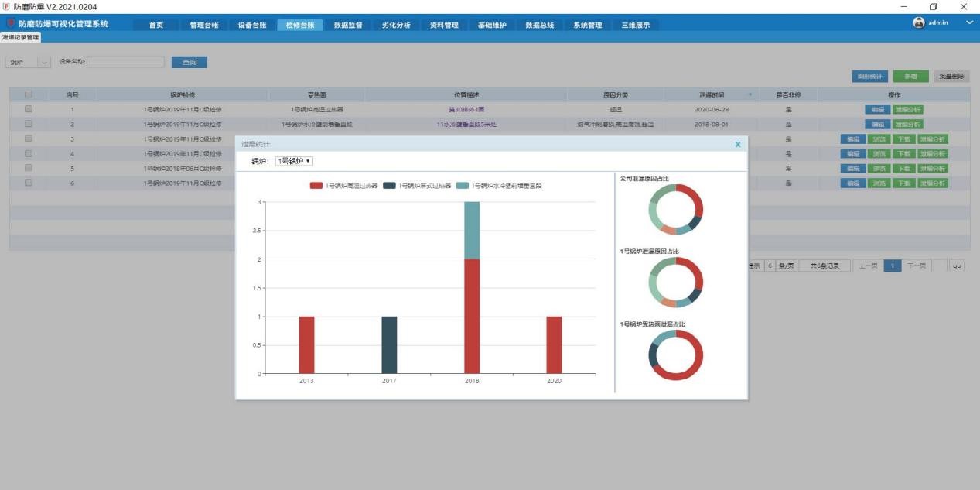Open the 锅炉 filter dropdown at top left

click(28, 62)
